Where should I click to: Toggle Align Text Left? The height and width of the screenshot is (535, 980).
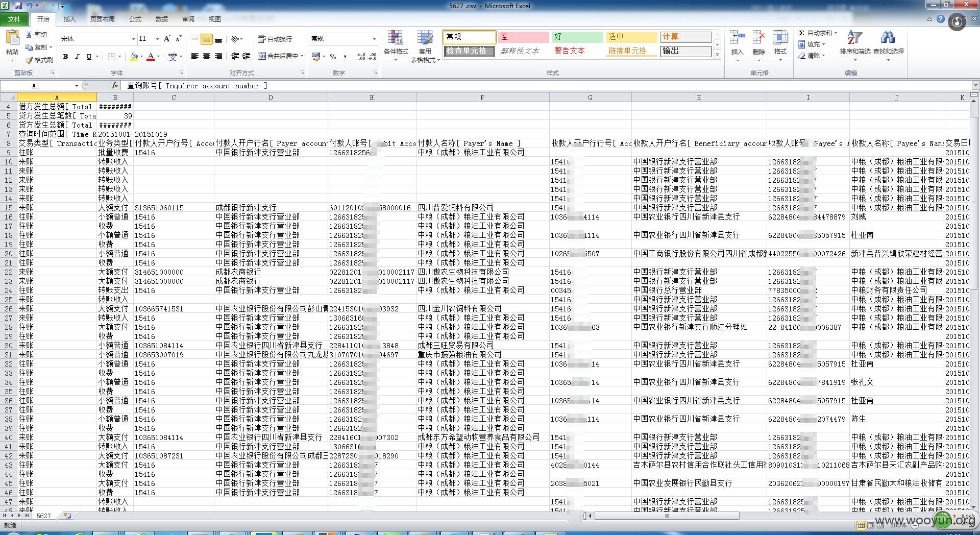point(195,56)
